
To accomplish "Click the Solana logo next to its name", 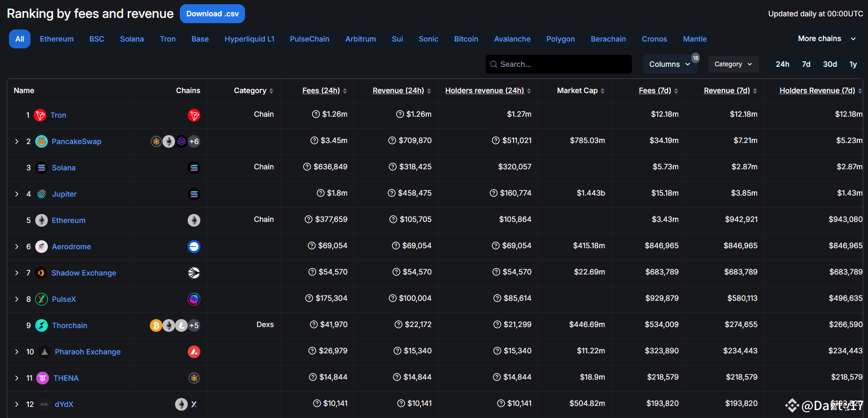I will point(42,168).
